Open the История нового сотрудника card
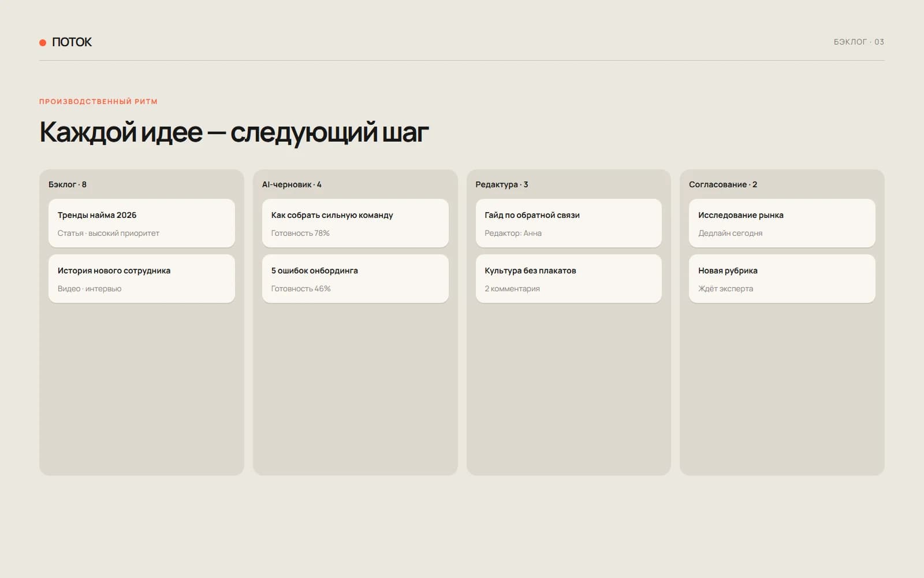The height and width of the screenshot is (578, 924). coord(141,279)
